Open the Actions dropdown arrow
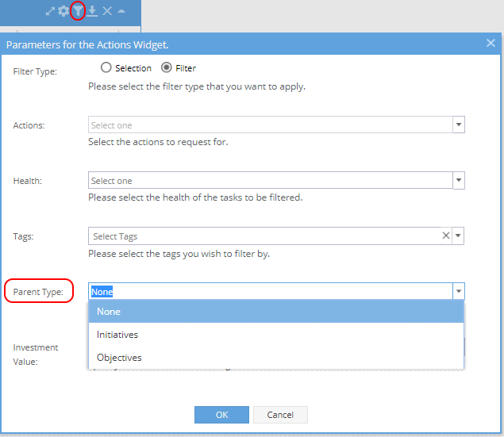504x437 pixels. tap(459, 125)
